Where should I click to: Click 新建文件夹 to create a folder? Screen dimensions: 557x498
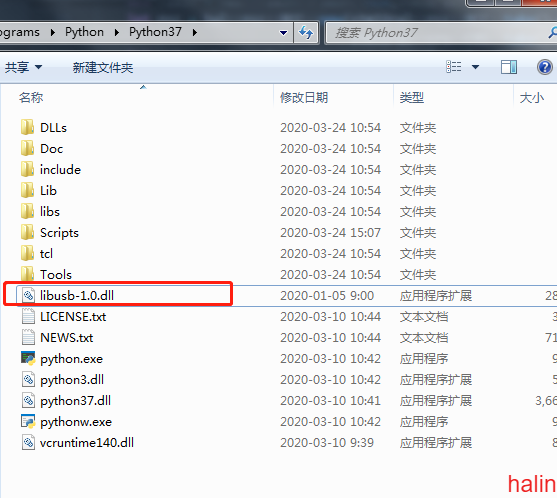[103, 67]
